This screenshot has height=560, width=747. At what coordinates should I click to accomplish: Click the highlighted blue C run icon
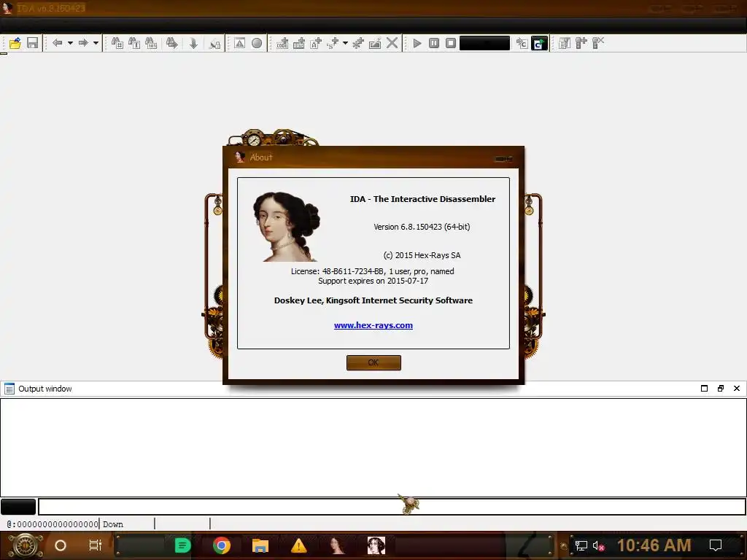[x=539, y=43]
